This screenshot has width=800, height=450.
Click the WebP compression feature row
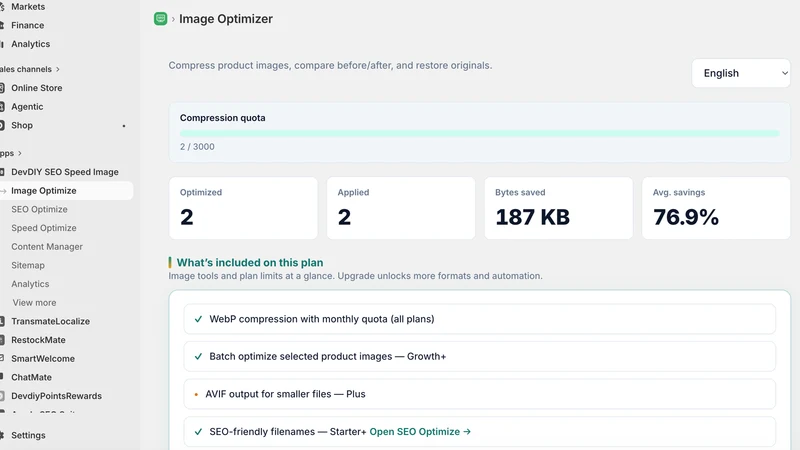click(480, 319)
